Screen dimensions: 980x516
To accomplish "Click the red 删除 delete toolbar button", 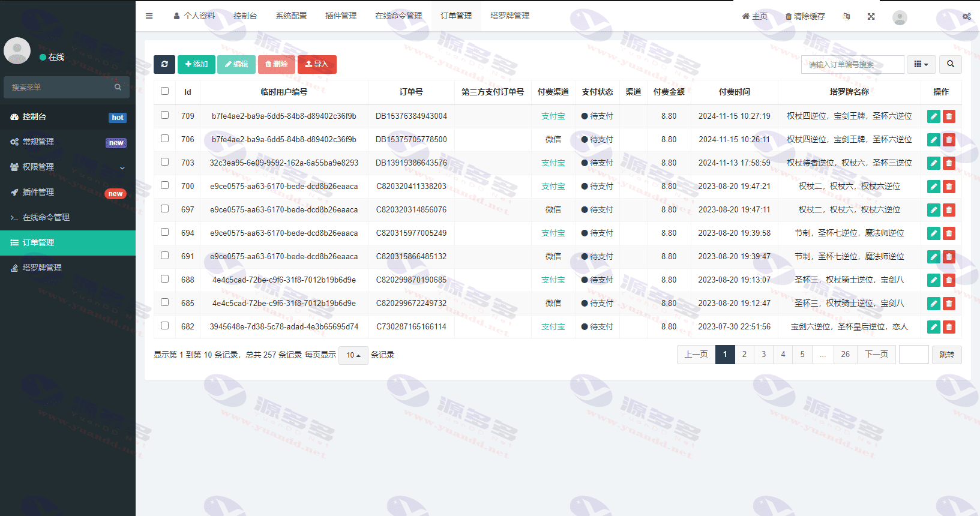I will click(x=277, y=64).
